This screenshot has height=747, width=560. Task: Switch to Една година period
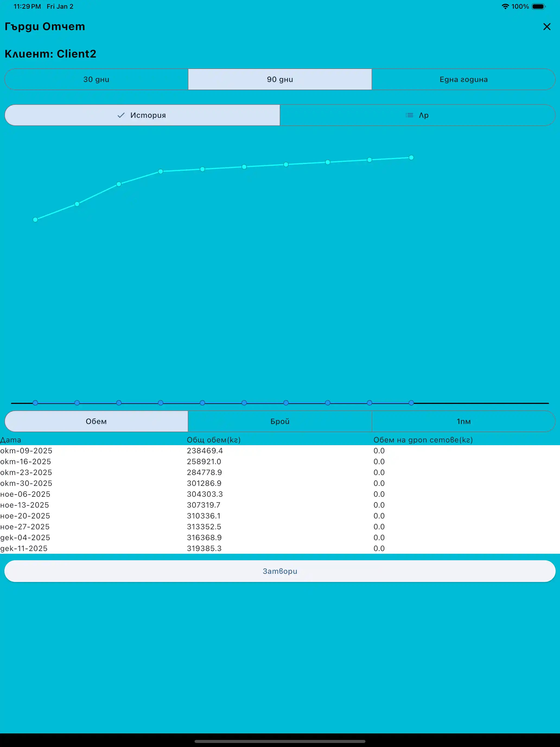coord(463,79)
